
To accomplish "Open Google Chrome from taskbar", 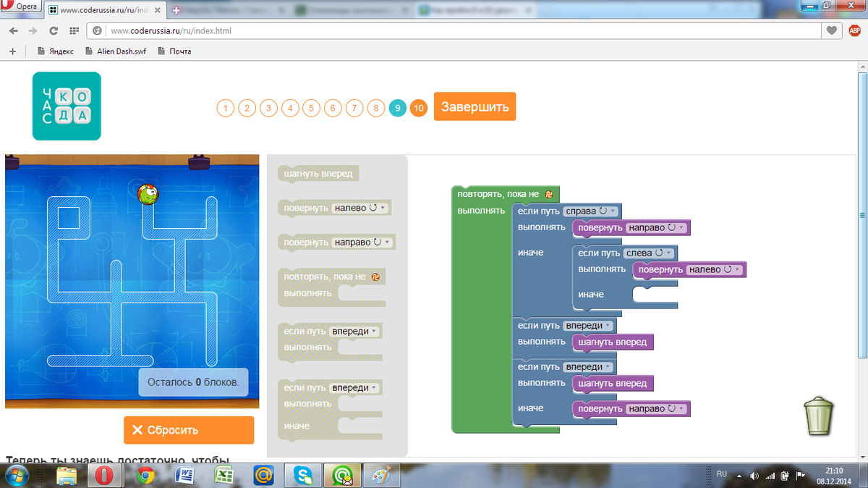I will (145, 476).
